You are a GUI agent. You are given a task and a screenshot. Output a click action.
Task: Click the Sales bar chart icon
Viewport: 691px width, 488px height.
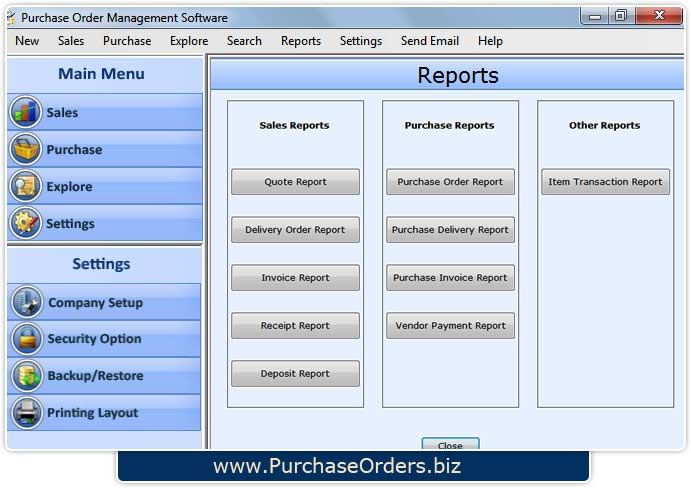26,112
